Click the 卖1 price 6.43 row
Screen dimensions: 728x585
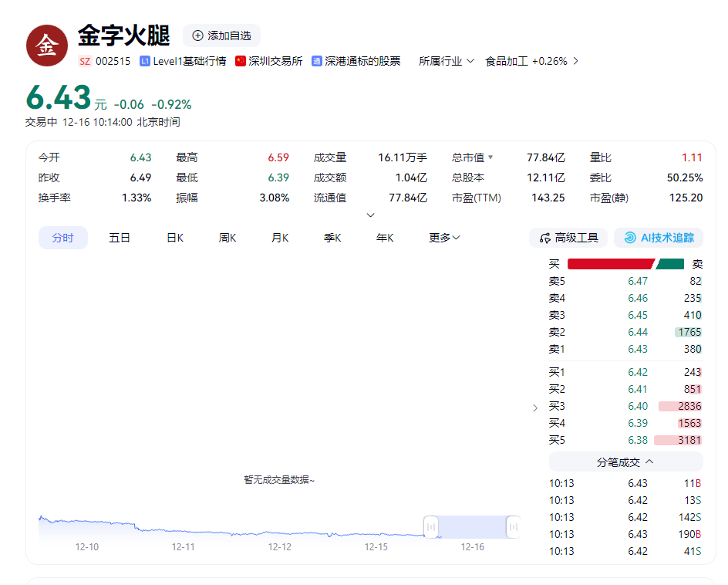tap(625, 349)
